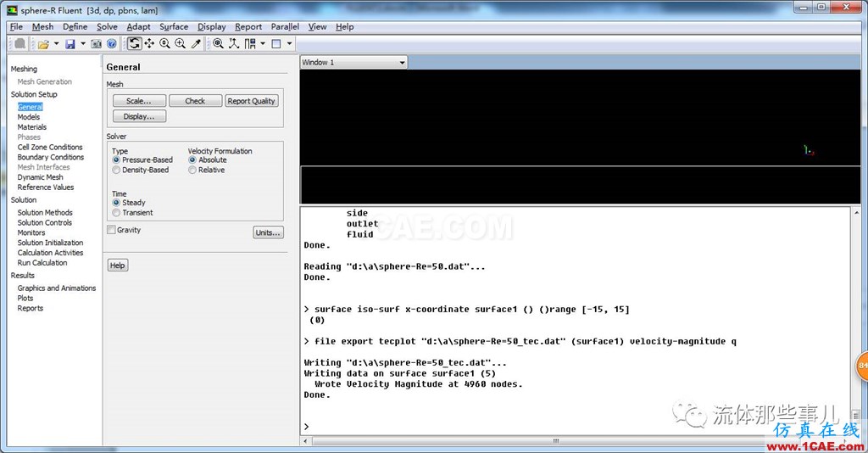Open the Define menu

[75, 26]
